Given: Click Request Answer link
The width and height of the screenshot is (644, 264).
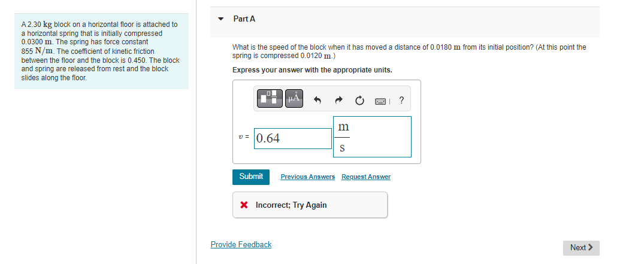Looking at the screenshot, I should pos(366,177).
